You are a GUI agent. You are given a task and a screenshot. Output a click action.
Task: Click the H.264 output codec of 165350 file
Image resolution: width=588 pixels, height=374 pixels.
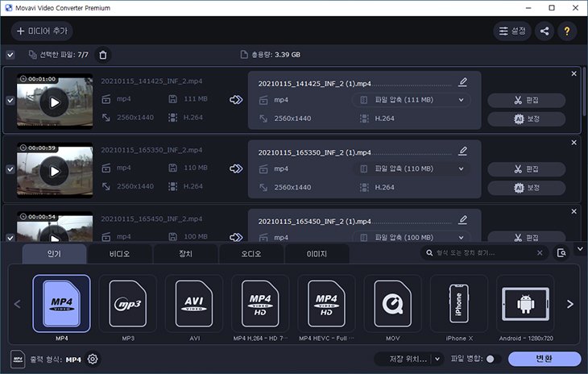coord(385,187)
